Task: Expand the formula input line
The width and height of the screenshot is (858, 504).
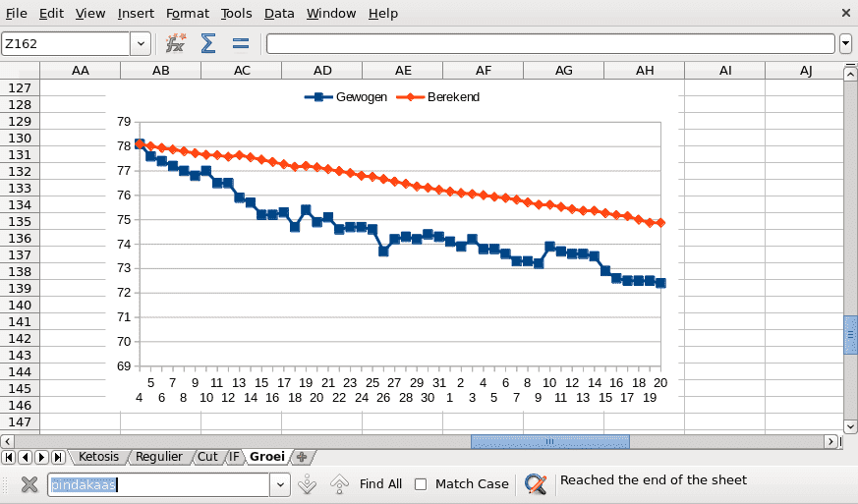Action: (845, 43)
